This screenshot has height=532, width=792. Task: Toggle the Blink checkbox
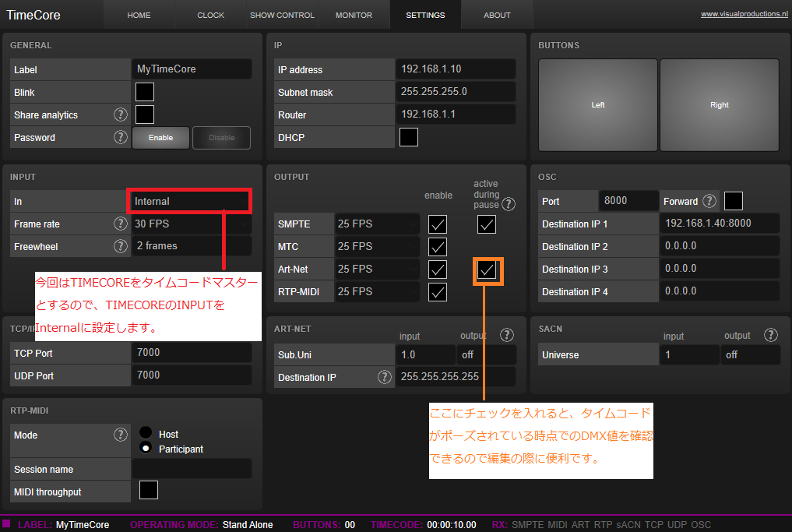(x=144, y=92)
